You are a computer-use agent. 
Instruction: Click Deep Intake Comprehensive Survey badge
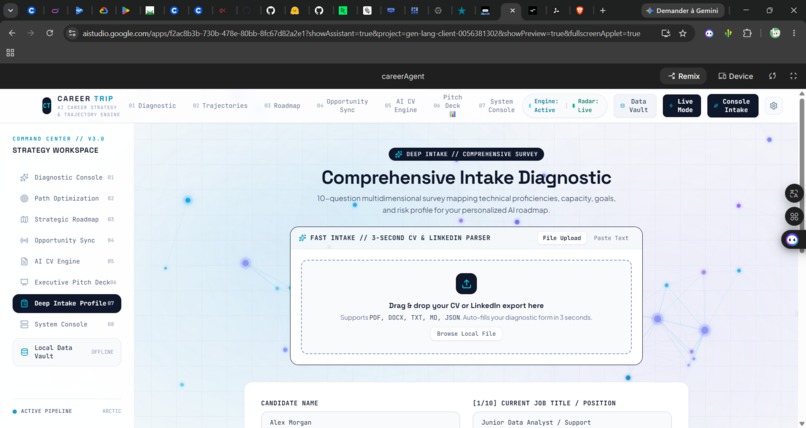[466, 154]
